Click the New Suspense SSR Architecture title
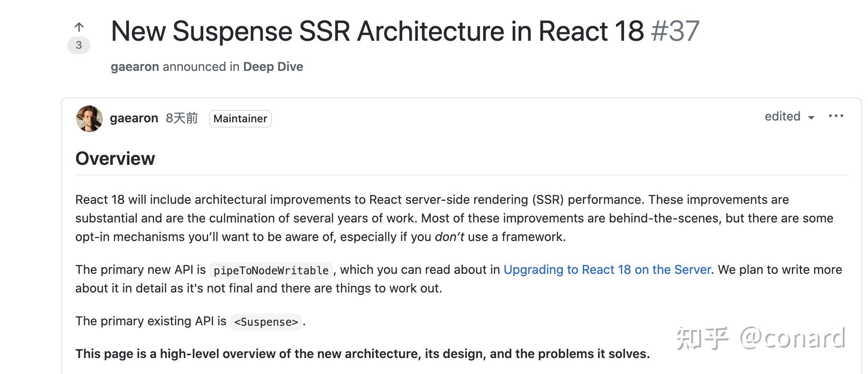 pyautogui.click(x=377, y=31)
